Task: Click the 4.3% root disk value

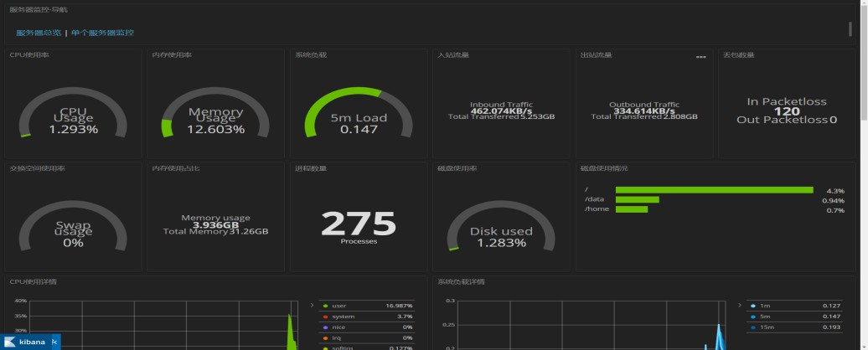Action: click(x=835, y=191)
